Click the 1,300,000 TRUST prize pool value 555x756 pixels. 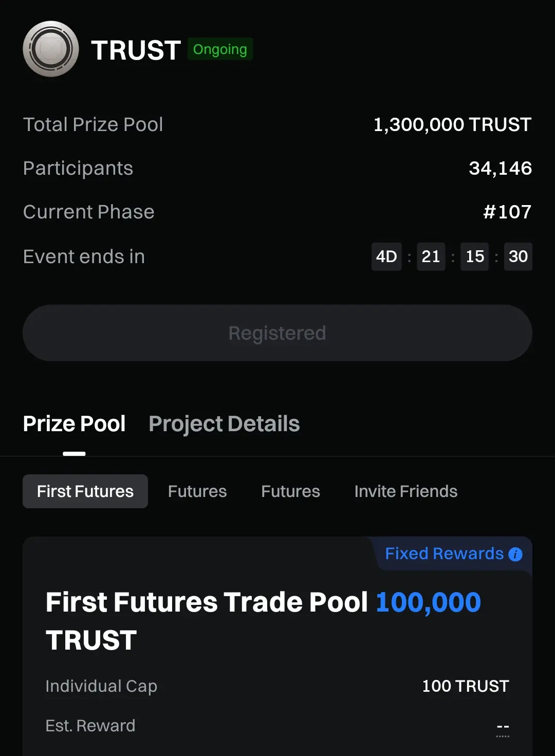[x=452, y=125]
